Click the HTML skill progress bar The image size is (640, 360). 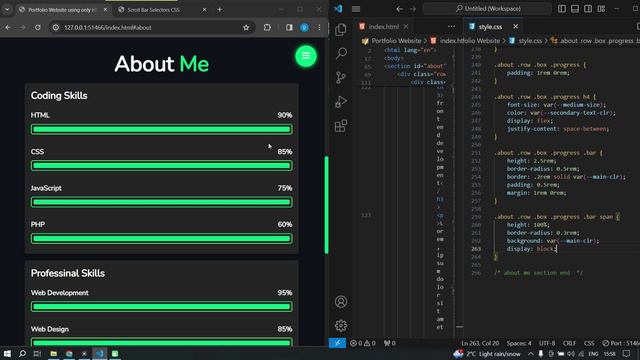pyautogui.click(x=162, y=129)
